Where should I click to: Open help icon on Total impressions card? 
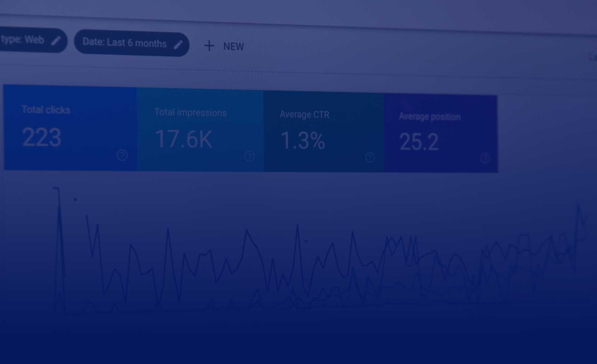pos(249,156)
